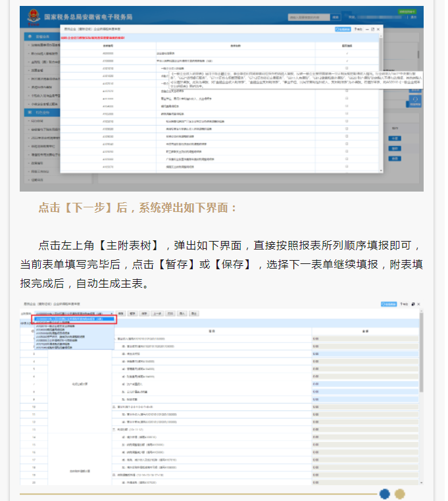Image resolution: width=448 pixels, height=501 pixels.
Task: Tick the checkbox for row A105000 纳税调整项目明细表
Action: click(x=347, y=114)
